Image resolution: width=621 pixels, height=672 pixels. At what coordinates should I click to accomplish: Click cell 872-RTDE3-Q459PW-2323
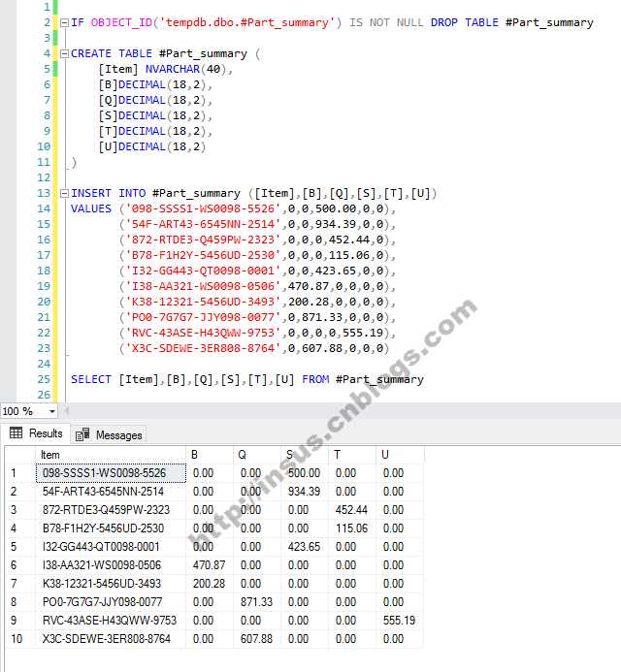[111, 510]
